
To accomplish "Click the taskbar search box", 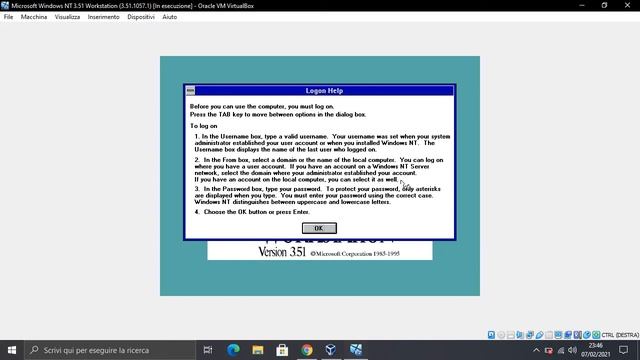I will (x=110, y=350).
